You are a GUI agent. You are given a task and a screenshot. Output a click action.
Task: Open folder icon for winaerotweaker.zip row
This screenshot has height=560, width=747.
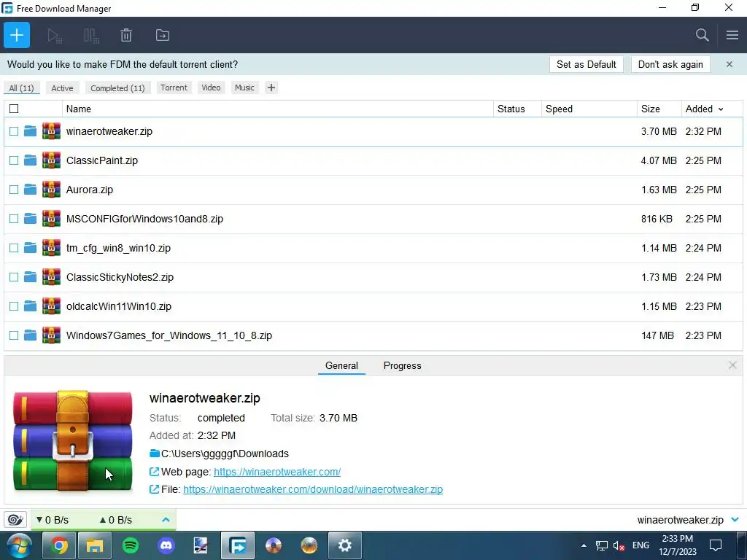tap(31, 131)
